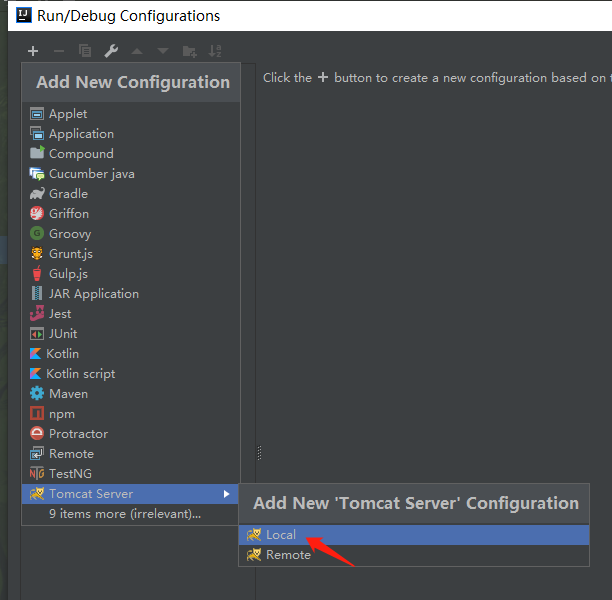612x600 pixels.
Task: Click the Gradle elephant icon
Action: (x=37, y=194)
